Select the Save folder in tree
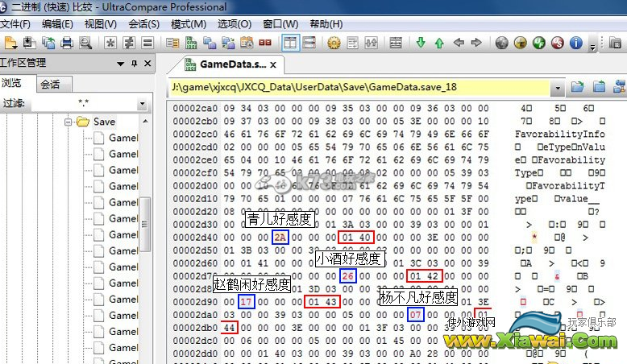This screenshot has width=627, height=364. 104,122
